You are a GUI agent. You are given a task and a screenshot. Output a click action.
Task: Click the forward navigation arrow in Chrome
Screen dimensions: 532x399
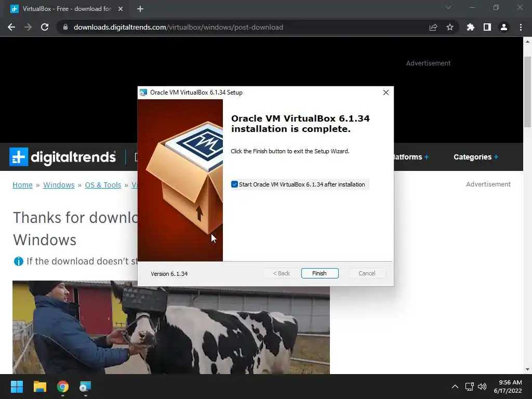point(28,27)
